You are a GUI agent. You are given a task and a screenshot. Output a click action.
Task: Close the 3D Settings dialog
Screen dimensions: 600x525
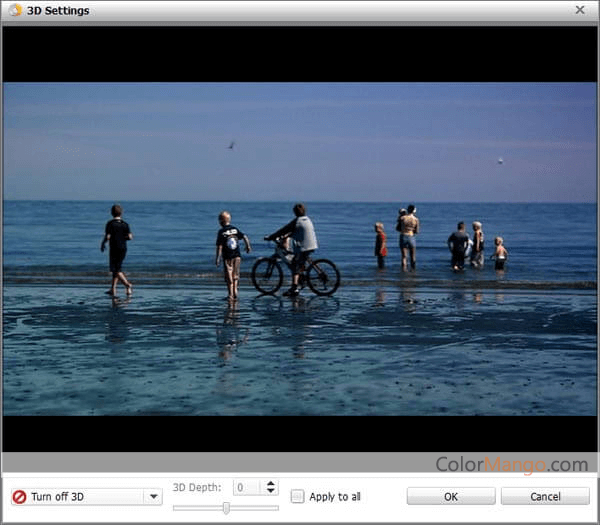580,10
